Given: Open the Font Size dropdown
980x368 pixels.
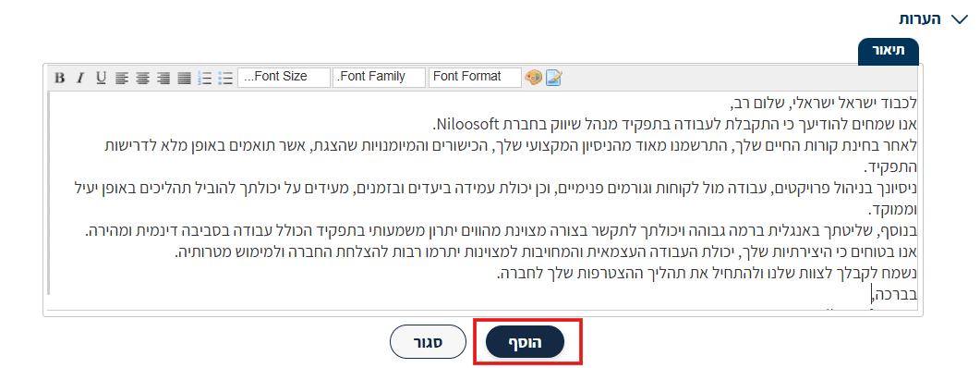Looking at the screenshot, I should (x=284, y=77).
